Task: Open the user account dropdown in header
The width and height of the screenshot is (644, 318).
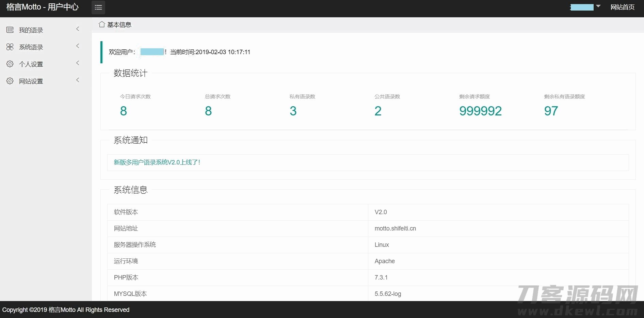Action: 585,7
